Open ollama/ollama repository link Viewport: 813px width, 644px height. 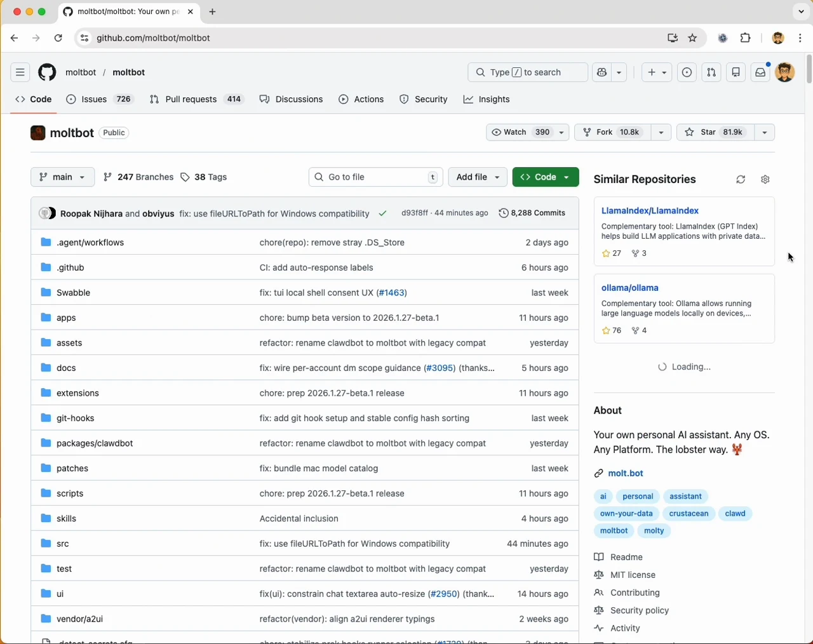click(x=630, y=288)
